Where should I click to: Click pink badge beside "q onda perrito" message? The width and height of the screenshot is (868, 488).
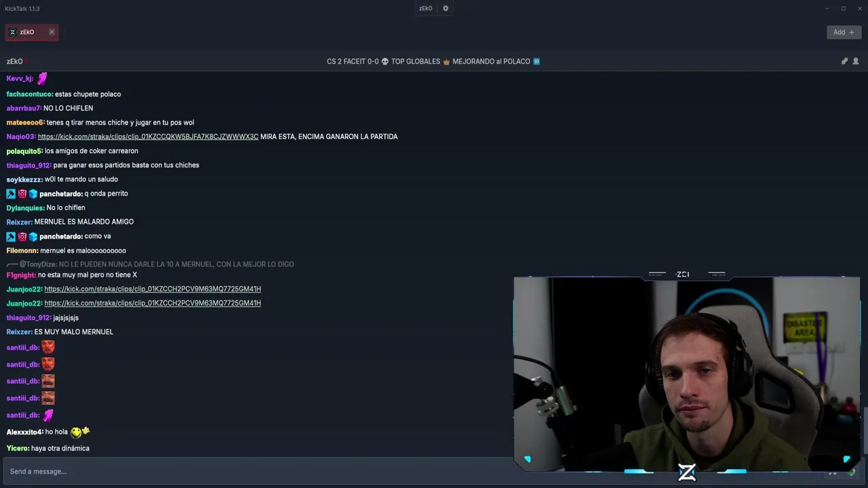coord(22,194)
